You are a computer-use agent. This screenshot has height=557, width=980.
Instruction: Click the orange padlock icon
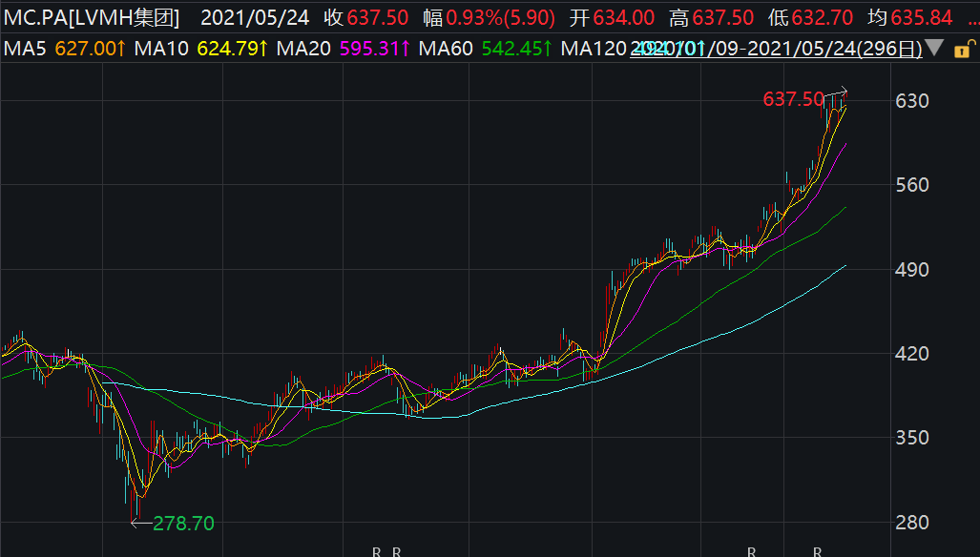[x=960, y=49]
